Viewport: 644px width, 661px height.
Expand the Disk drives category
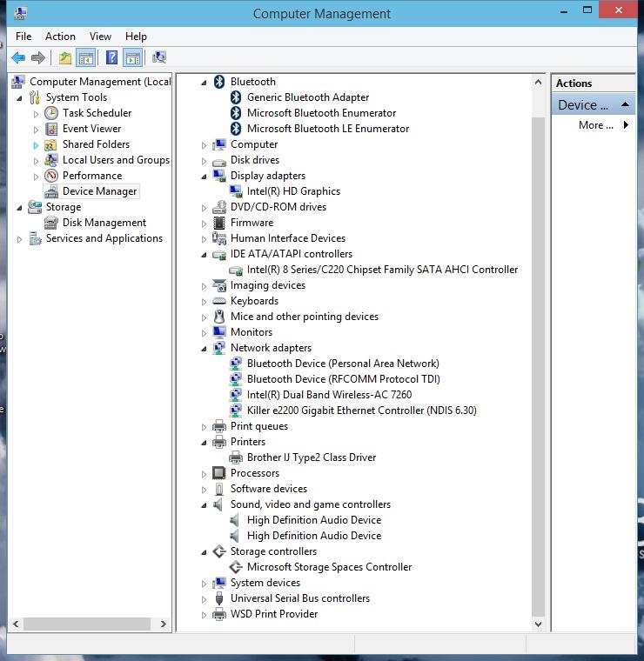pos(204,161)
